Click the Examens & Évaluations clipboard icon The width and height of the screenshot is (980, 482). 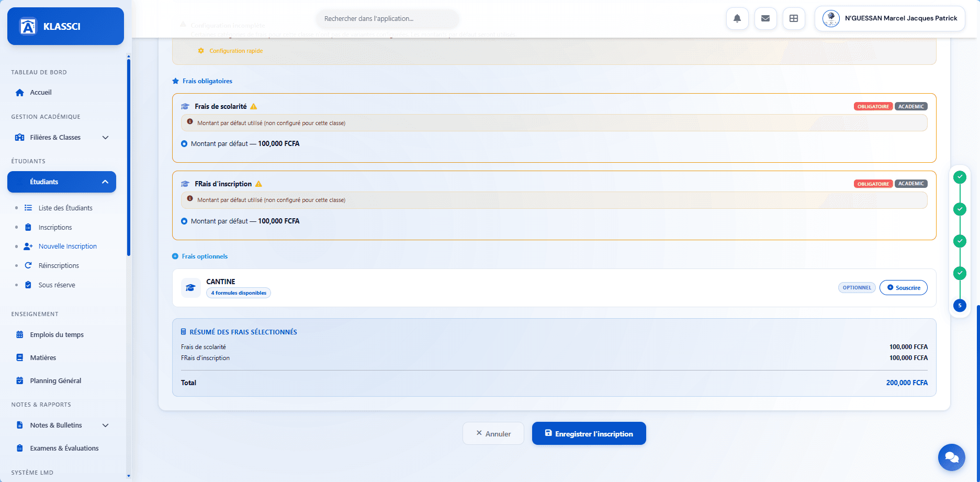(20, 448)
